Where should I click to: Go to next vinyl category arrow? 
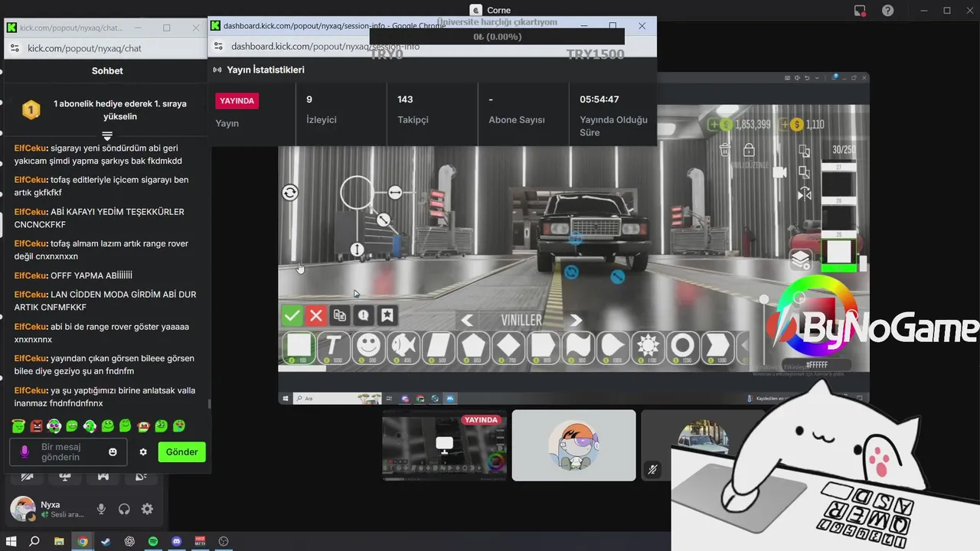click(576, 320)
